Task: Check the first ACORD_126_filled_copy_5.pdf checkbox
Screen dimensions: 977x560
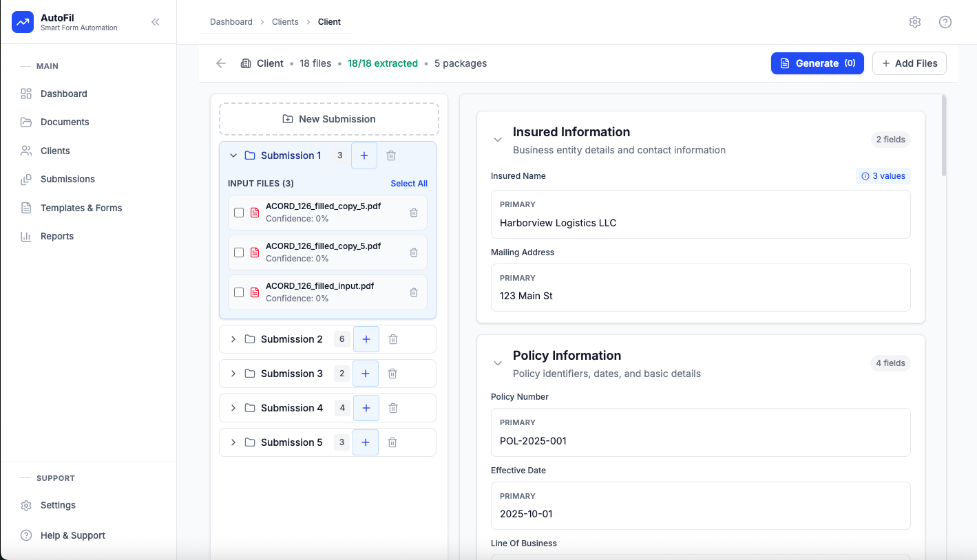Action: pos(239,212)
